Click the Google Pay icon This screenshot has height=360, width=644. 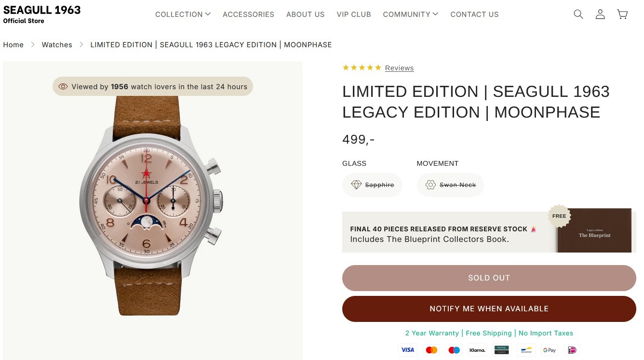click(x=549, y=350)
